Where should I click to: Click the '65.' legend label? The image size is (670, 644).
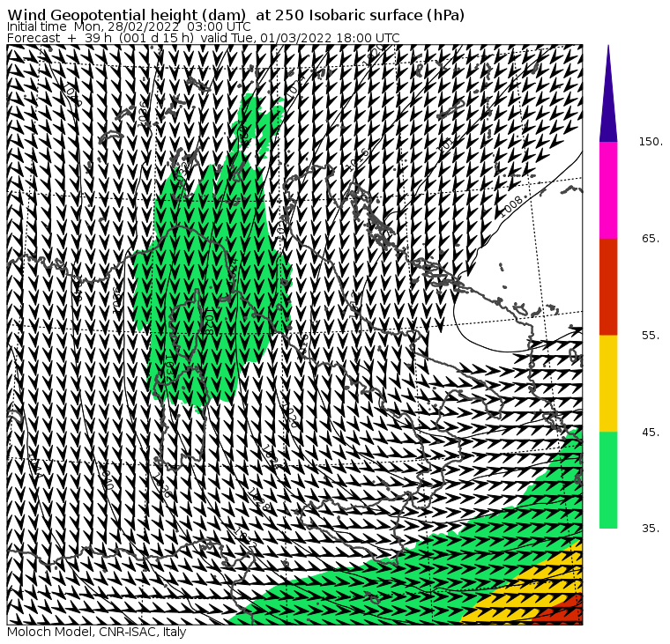[651, 238]
